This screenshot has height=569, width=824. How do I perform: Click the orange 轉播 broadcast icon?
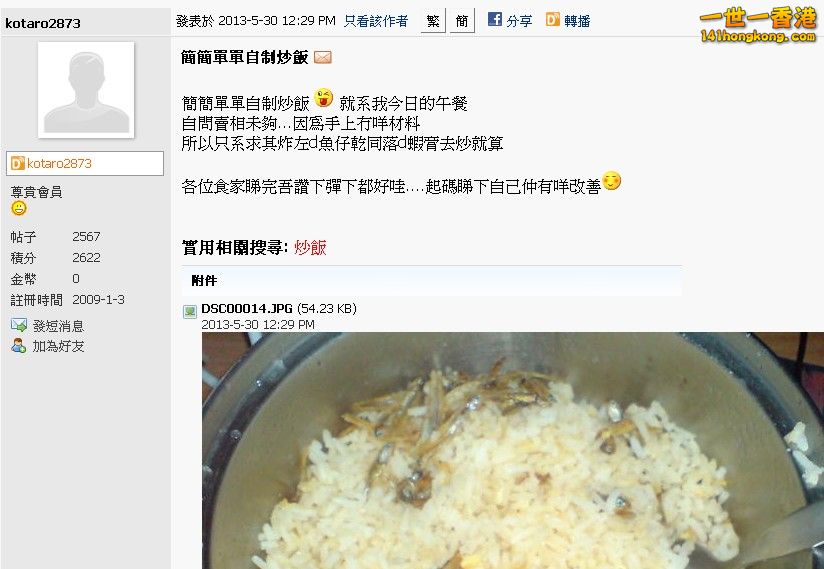[552, 19]
